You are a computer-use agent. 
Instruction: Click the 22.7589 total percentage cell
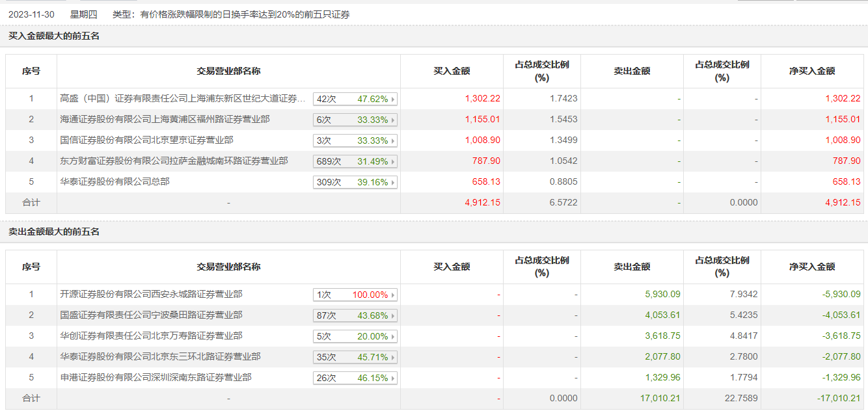(742, 399)
